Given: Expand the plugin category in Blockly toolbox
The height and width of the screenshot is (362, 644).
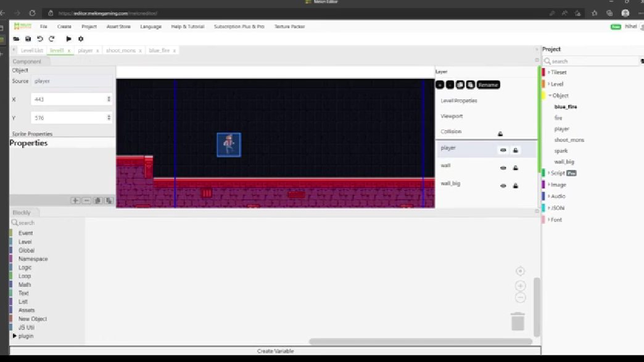Looking at the screenshot, I should click(15, 336).
